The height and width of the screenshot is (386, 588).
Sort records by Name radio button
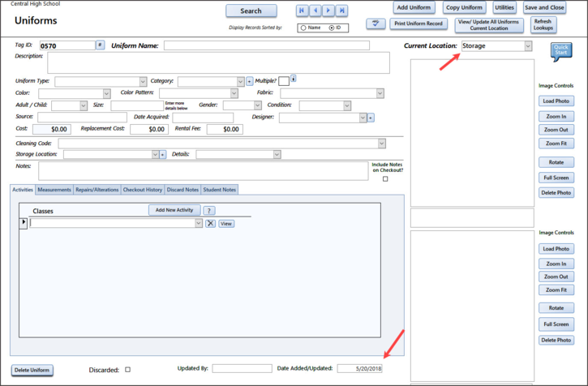point(303,28)
